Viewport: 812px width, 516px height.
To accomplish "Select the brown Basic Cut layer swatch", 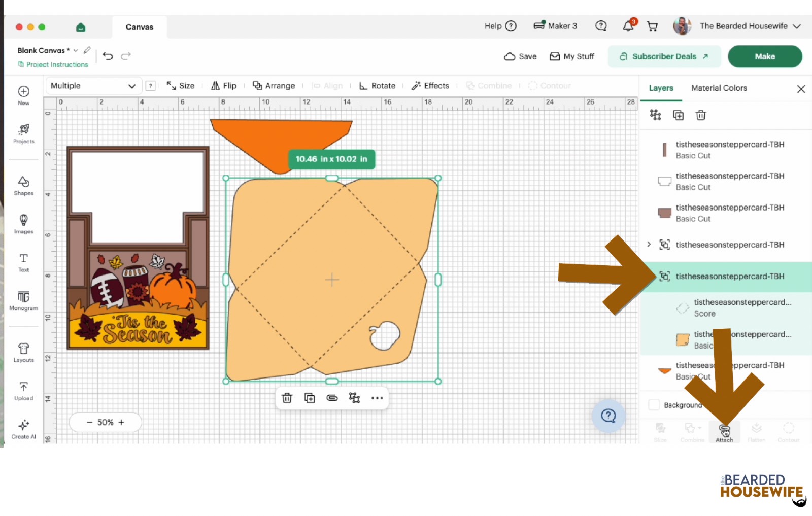I will (x=664, y=213).
